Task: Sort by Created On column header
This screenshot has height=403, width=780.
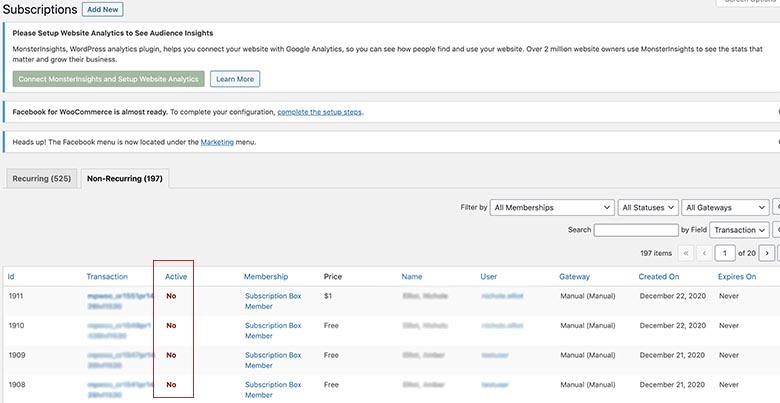Action: [659, 277]
